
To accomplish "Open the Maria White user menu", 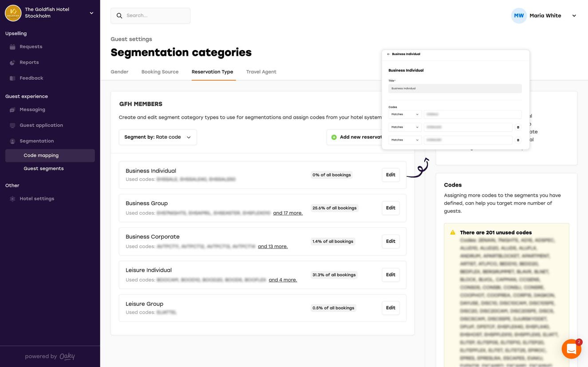I will pos(574,16).
